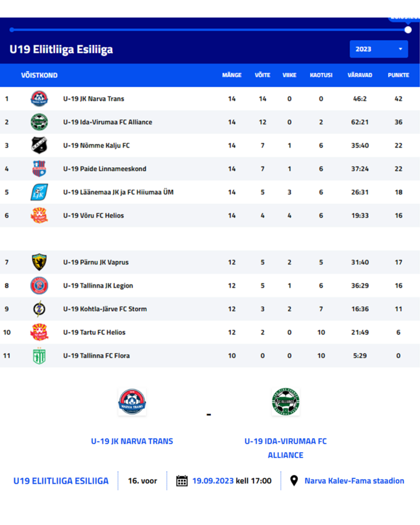
Task: Click the Tallinna FC Flora green crest
Action: pyautogui.click(x=39, y=356)
